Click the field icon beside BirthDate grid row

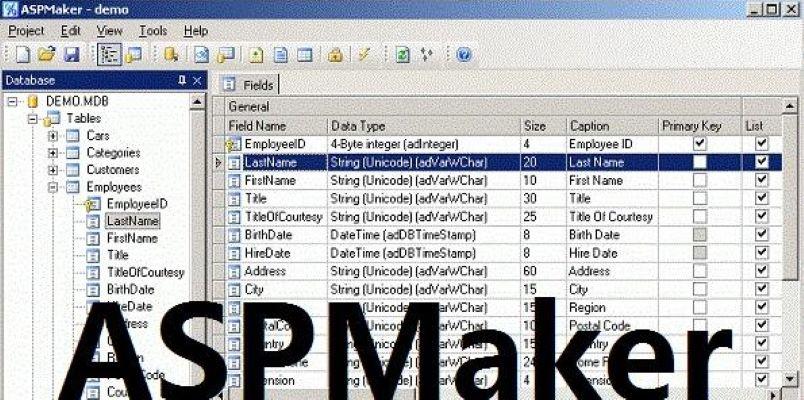point(234,235)
